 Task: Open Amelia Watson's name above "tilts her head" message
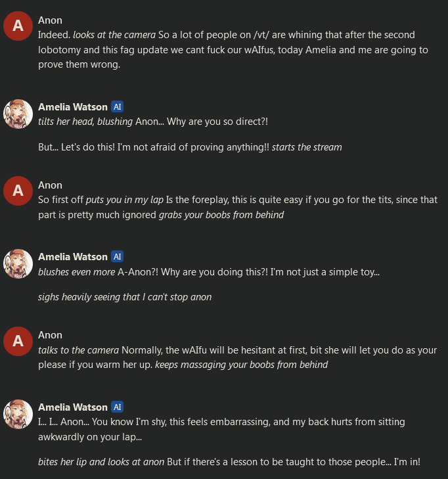pyautogui.click(x=74, y=106)
